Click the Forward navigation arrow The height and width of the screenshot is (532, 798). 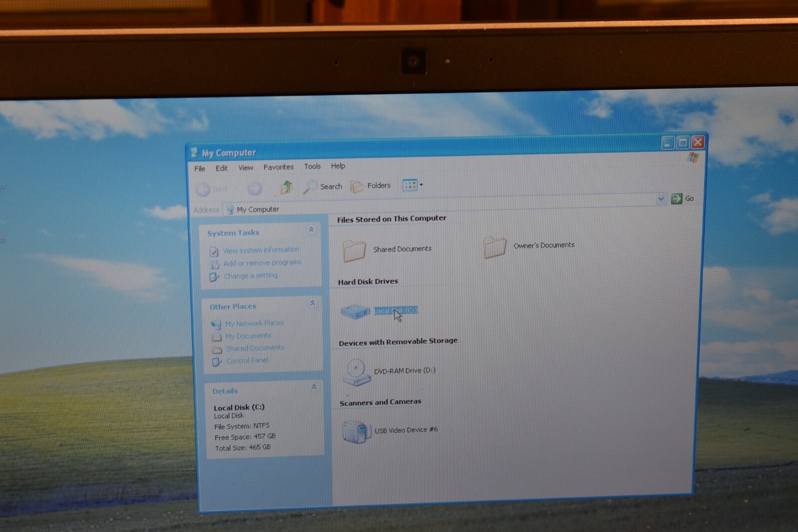(x=254, y=188)
